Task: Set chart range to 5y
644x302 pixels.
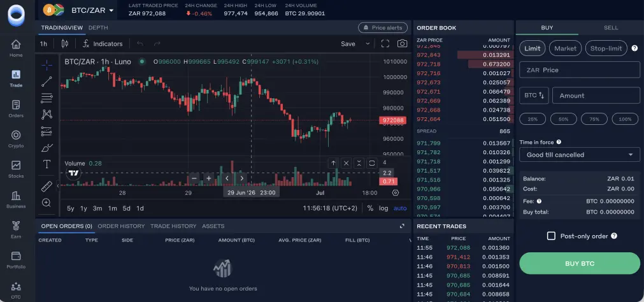Action: [x=71, y=208]
